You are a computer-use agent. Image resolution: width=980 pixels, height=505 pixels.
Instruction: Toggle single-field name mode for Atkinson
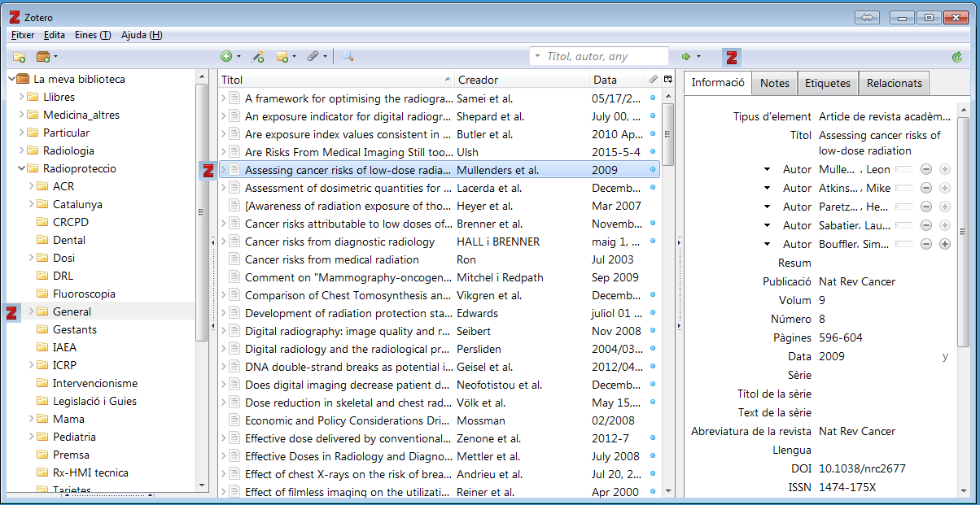(903, 188)
